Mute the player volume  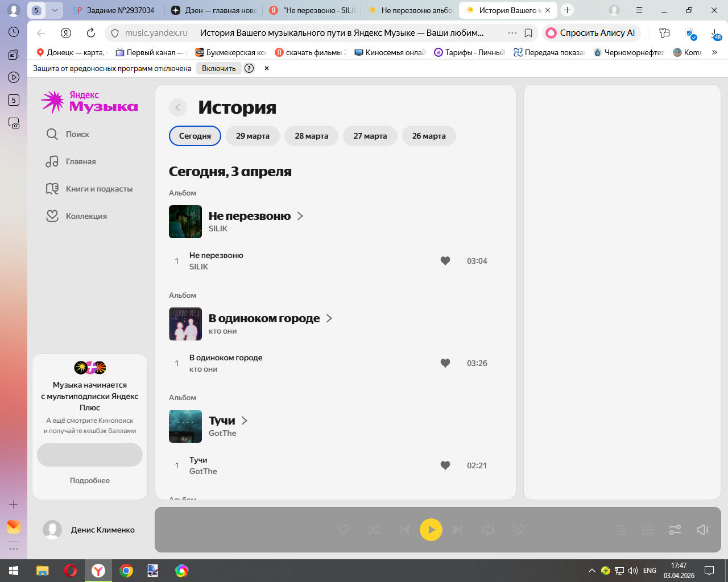tap(702, 530)
